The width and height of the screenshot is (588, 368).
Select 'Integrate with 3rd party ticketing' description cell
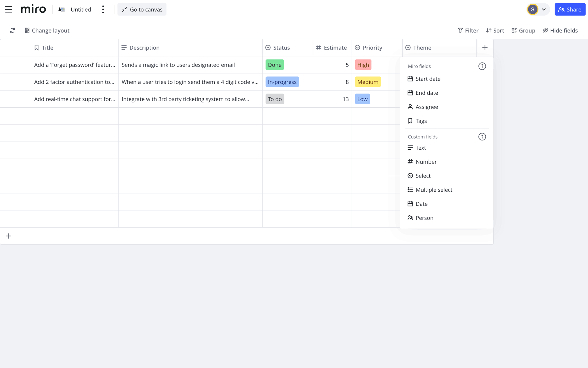[190, 99]
